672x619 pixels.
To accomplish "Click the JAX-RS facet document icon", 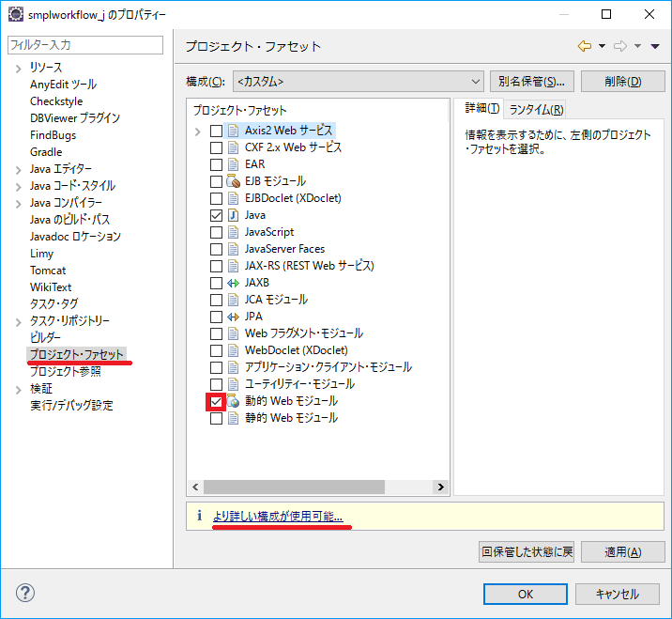I will click(x=233, y=266).
